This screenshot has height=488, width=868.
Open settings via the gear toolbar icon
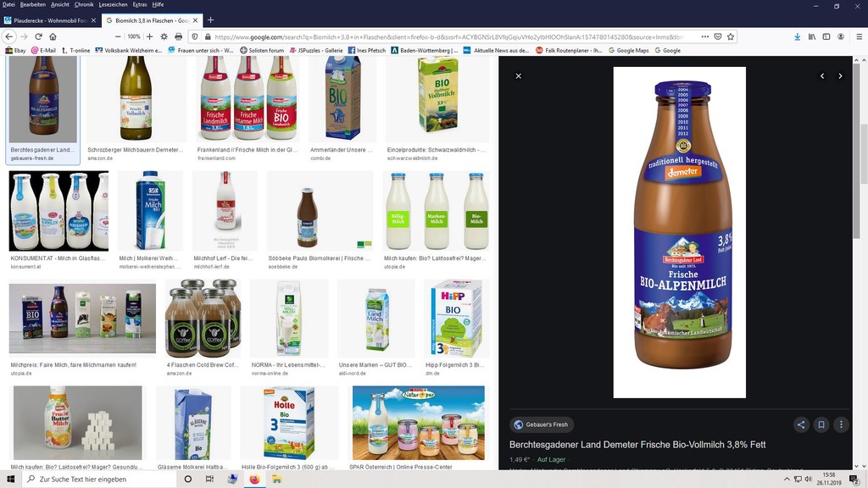pos(164,36)
